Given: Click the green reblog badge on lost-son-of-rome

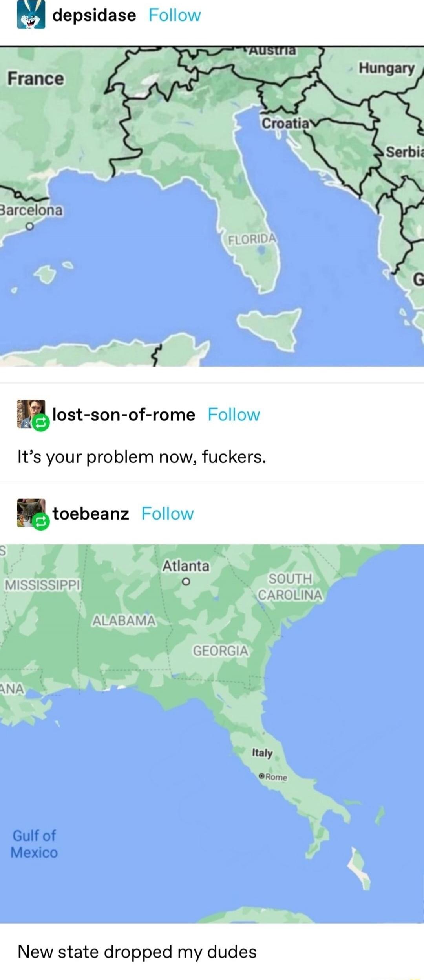Looking at the screenshot, I should pos(40,423).
